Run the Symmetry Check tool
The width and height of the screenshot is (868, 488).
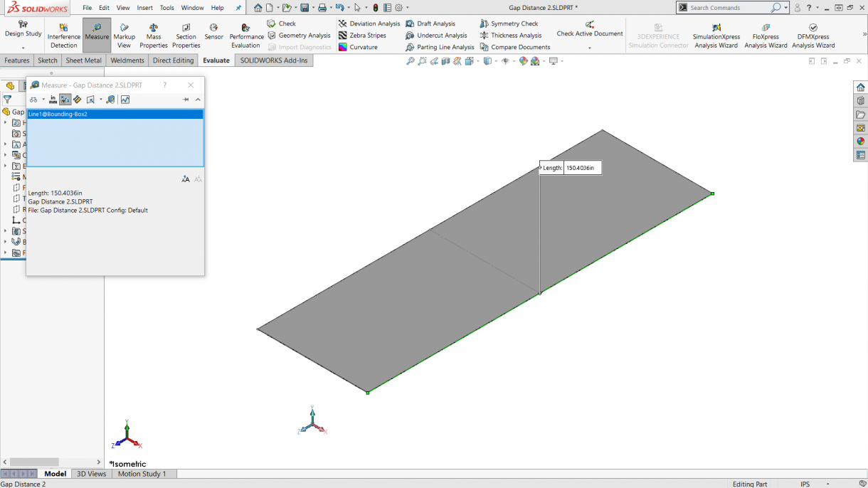[508, 23]
